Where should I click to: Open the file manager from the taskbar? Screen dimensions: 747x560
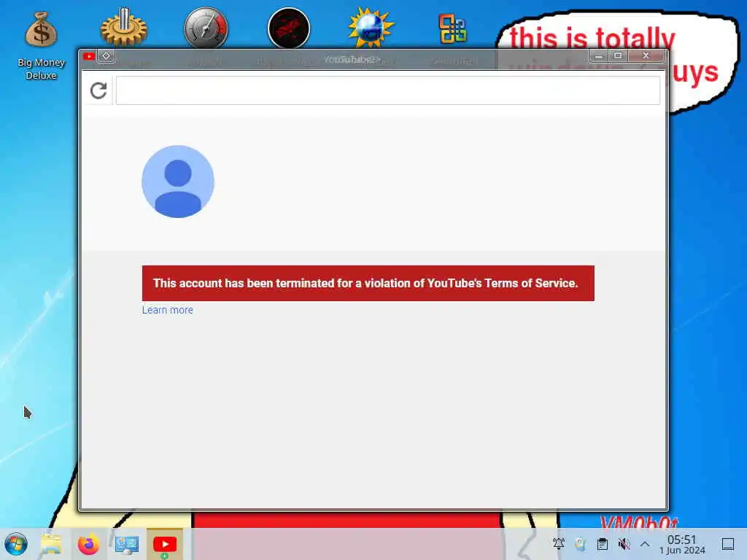coord(50,544)
